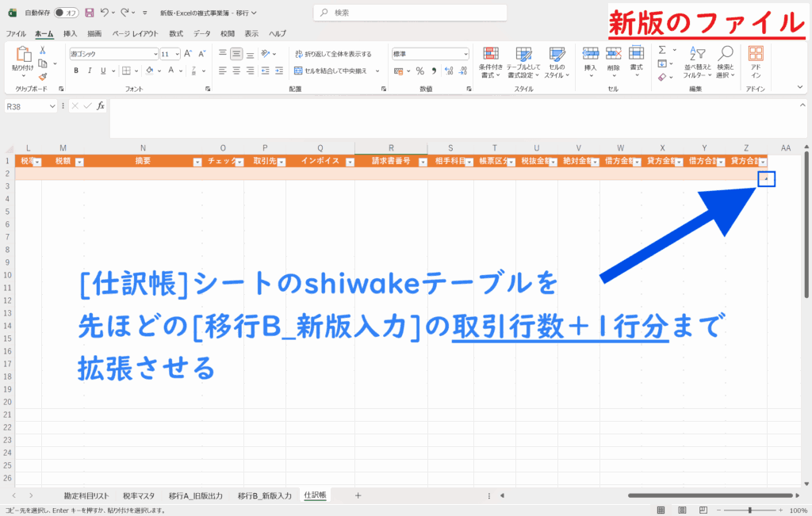The image size is (812, 516).
Task: Open filter dropdown on 摘要 column header
Action: coord(197,162)
